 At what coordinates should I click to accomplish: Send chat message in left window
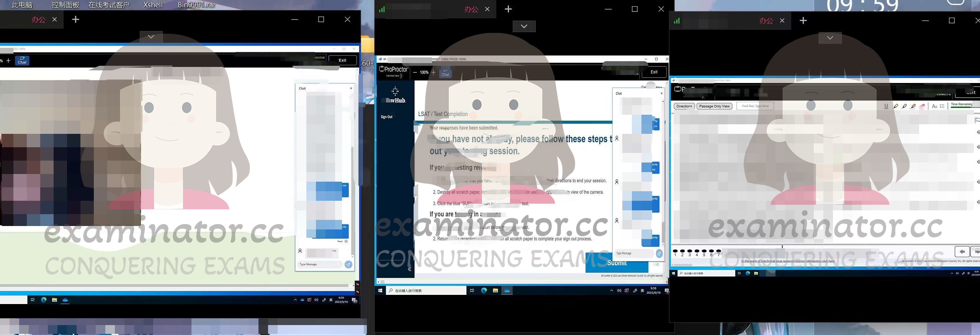click(348, 264)
